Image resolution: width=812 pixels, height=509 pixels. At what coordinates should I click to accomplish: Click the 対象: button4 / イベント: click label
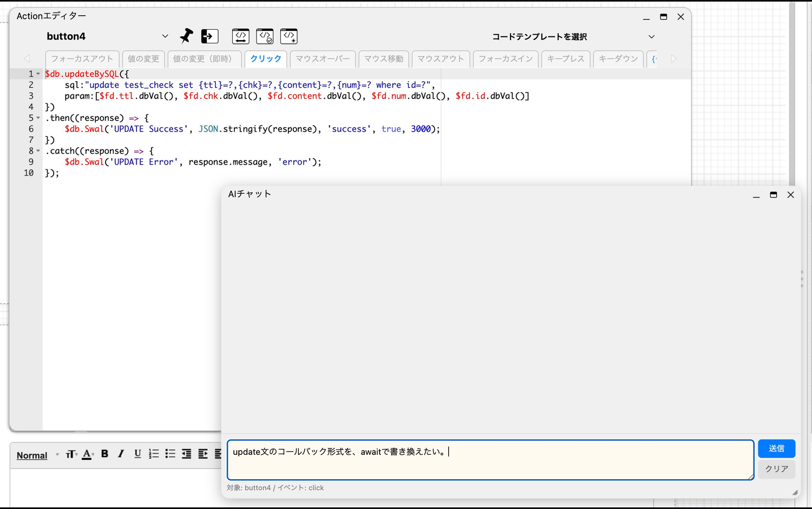tap(275, 488)
